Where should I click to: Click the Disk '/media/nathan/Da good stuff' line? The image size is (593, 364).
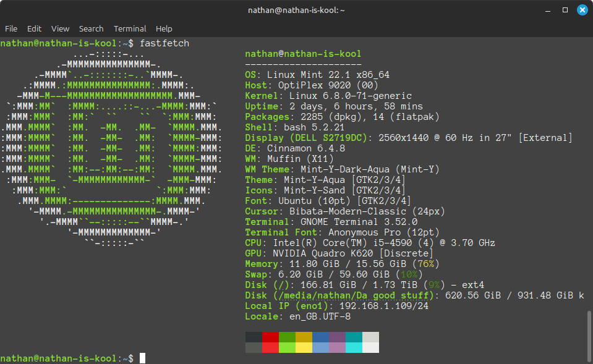point(414,295)
